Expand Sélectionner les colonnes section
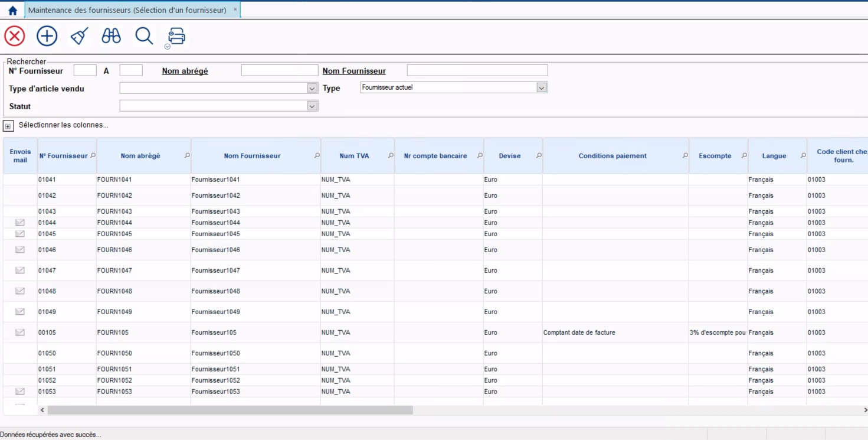Screen dimensions: 868x440 [x=8, y=126]
